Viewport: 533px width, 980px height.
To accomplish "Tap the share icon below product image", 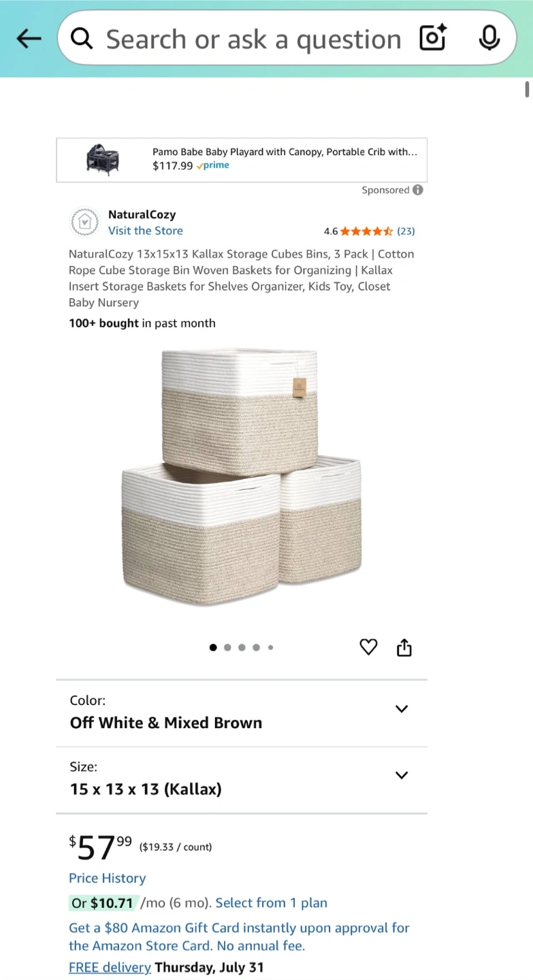I will pyautogui.click(x=404, y=647).
